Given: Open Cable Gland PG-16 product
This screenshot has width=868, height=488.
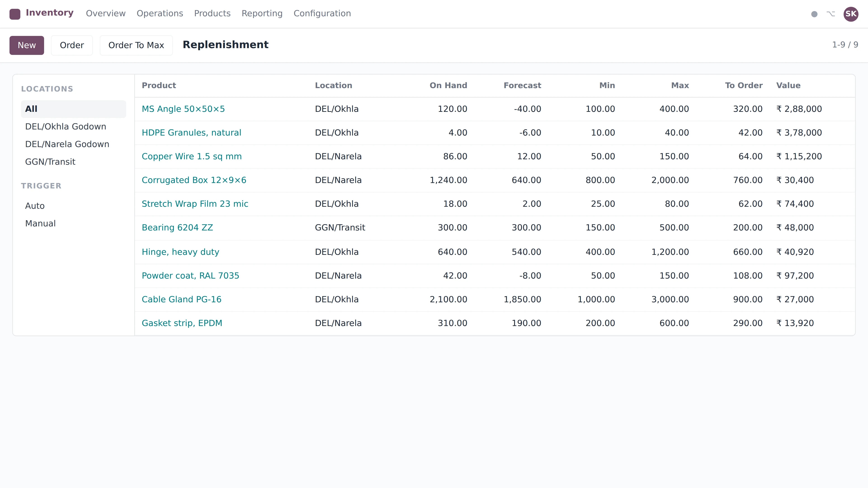Looking at the screenshot, I should [181, 299].
